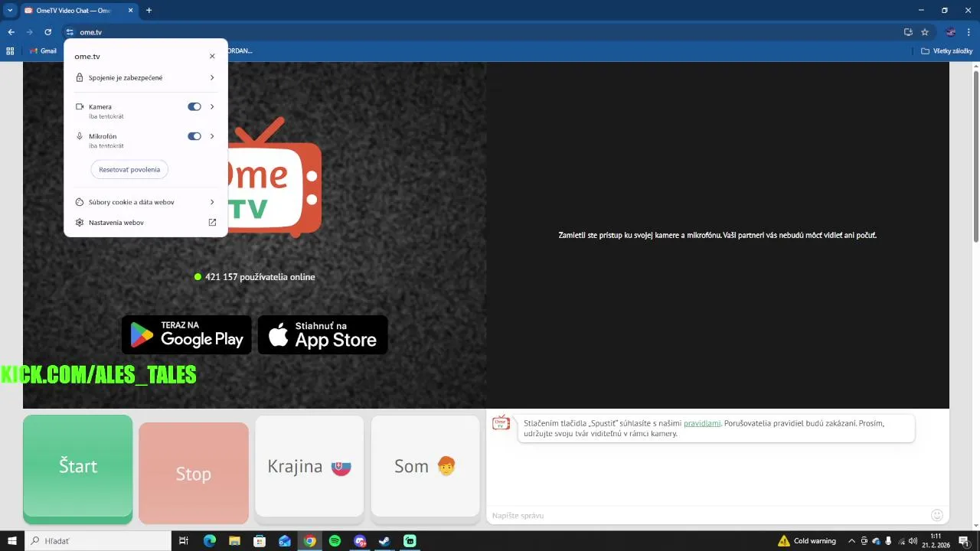Click the Štart button

coord(78,469)
